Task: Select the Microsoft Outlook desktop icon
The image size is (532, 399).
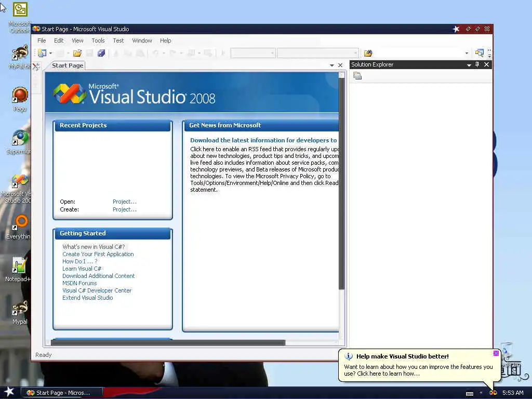Action: [x=20, y=17]
